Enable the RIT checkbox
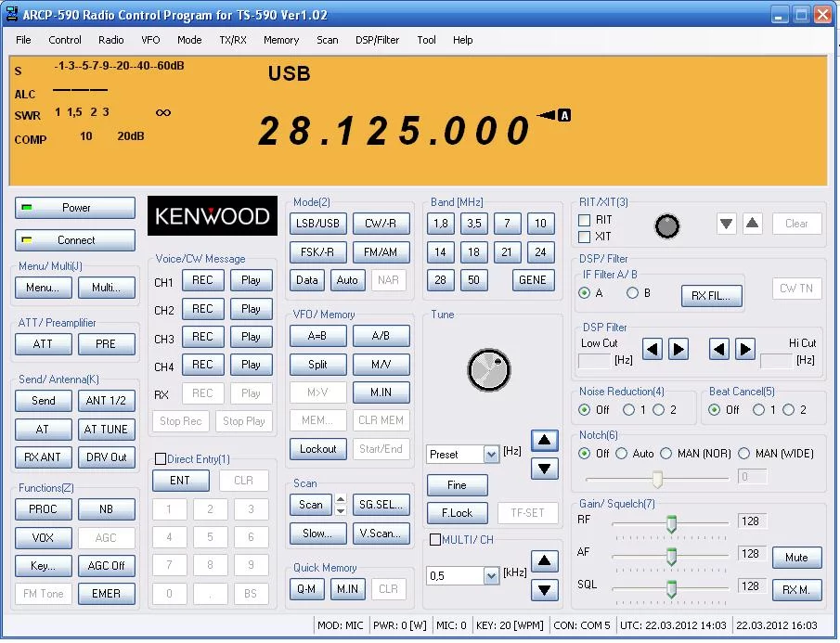The width and height of the screenshot is (840, 643). (x=585, y=220)
